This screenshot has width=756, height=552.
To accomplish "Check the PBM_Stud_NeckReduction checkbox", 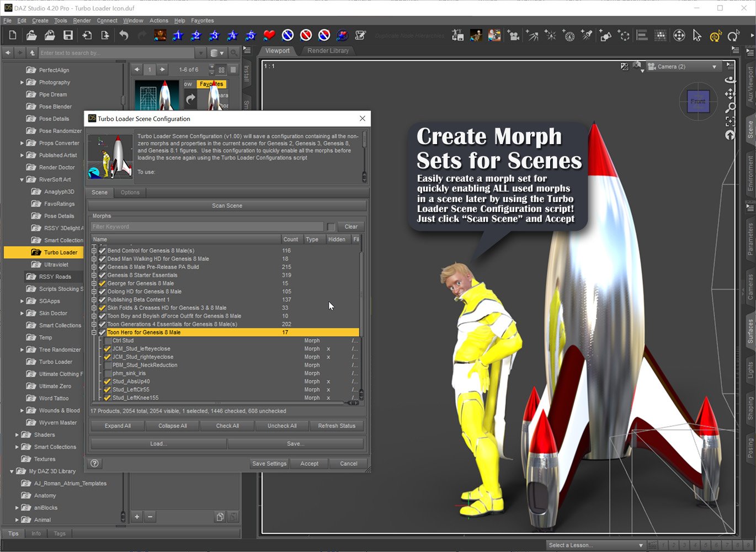I will pos(108,365).
